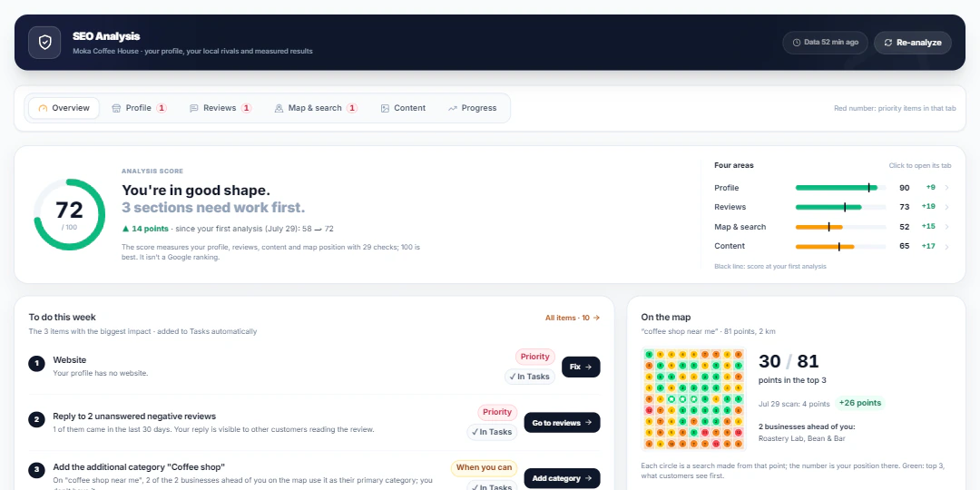Viewport: 980px width, 490px height.
Task: Click the refresh icon on Re-analyze
Action: pos(888,43)
